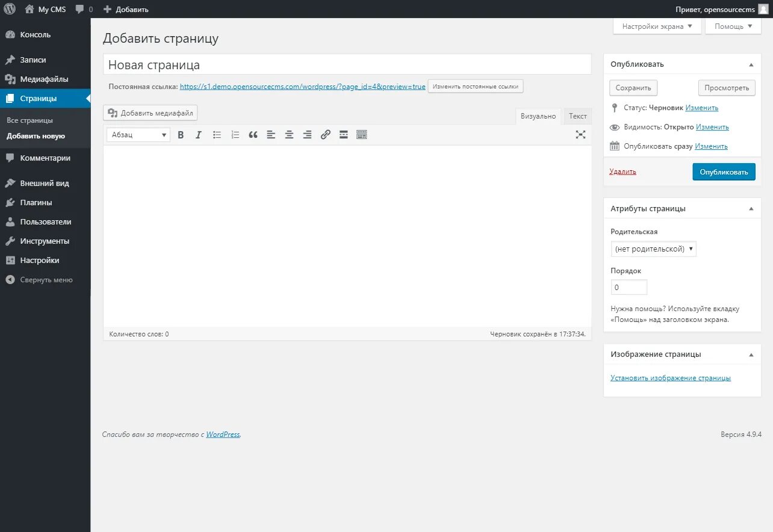Open Страницы in the sidebar
This screenshot has width=773, height=532.
45,98
